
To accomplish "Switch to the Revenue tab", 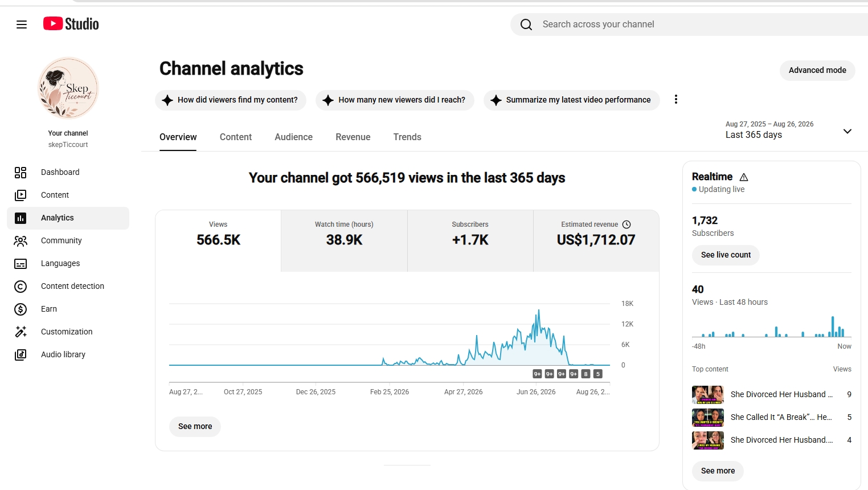I will point(353,137).
